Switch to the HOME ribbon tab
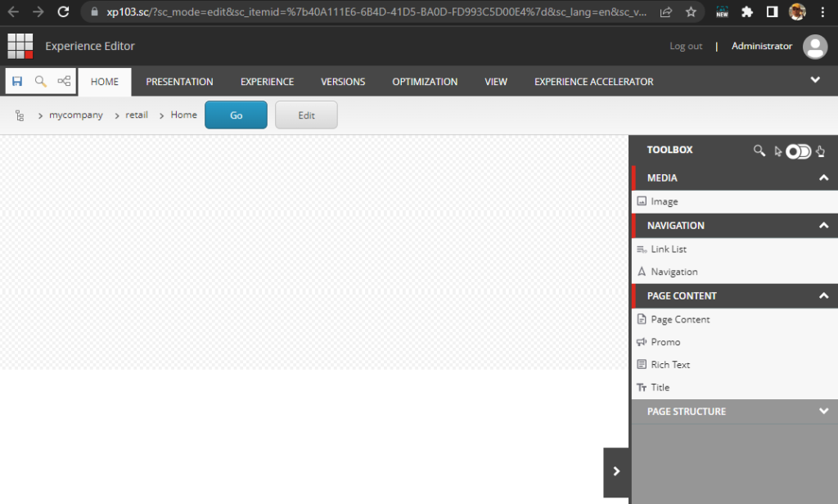Image resolution: width=838 pixels, height=504 pixels. [x=105, y=82]
